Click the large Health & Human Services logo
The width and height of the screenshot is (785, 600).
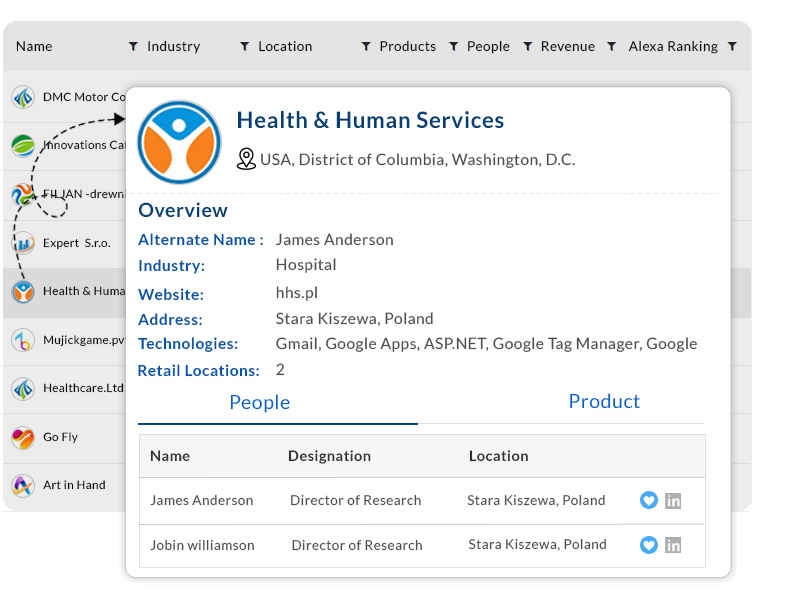click(179, 142)
